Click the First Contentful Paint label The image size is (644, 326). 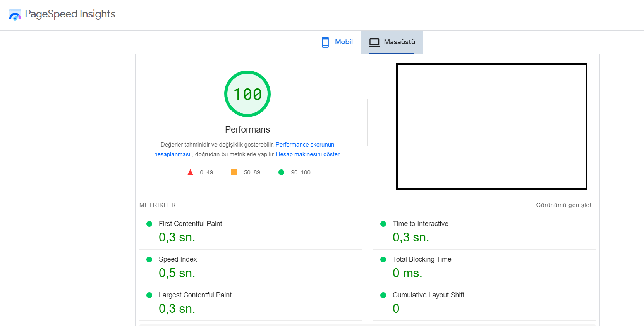pyautogui.click(x=191, y=224)
